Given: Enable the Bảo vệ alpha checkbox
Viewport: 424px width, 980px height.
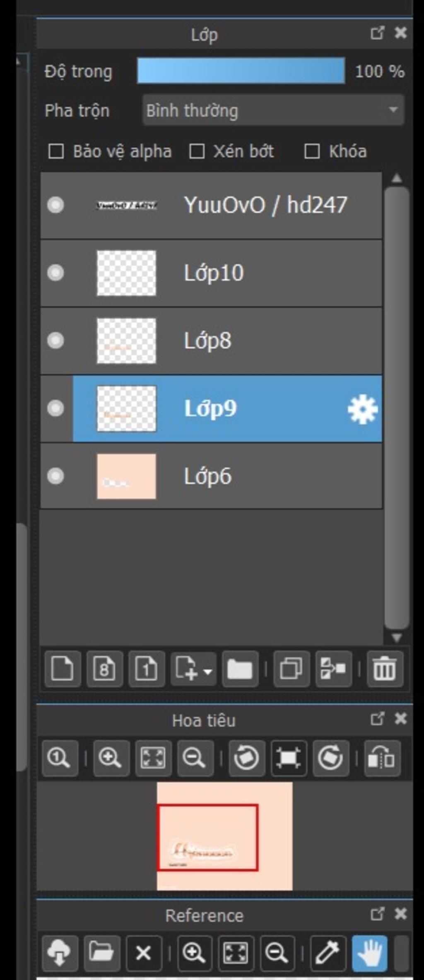Looking at the screenshot, I should click(x=56, y=151).
